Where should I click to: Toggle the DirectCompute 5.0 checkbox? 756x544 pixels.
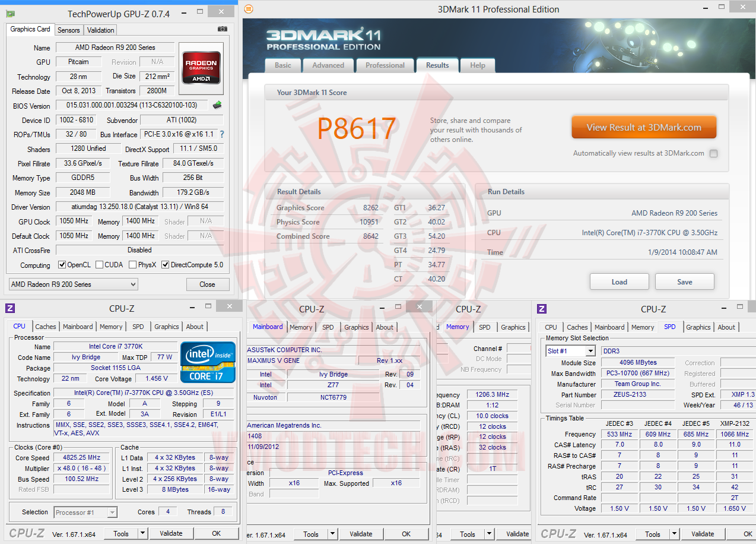coord(166,265)
